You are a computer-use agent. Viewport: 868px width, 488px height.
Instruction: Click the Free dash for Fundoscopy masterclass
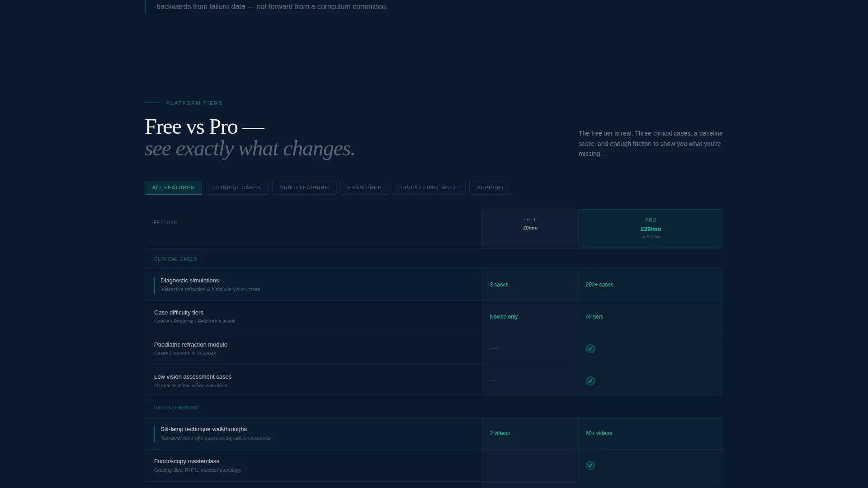click(493, 465)
